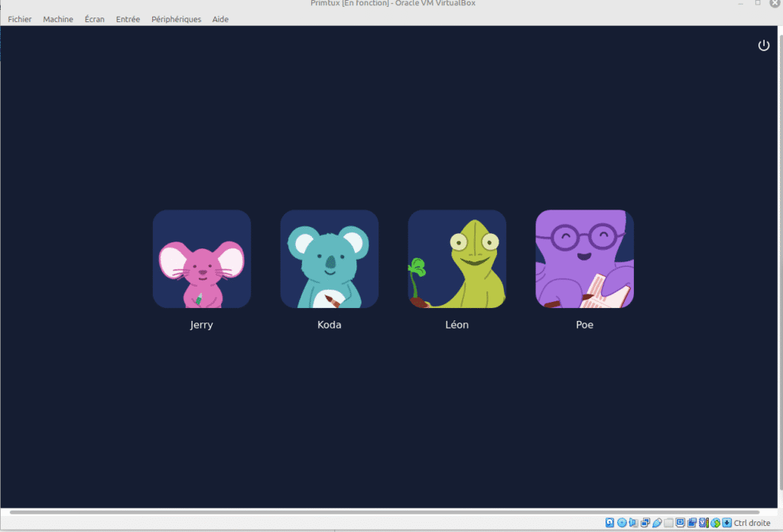Choose the Koda koala profile picture
Viewport: 783px width, 532px height.
pos(330,259)
